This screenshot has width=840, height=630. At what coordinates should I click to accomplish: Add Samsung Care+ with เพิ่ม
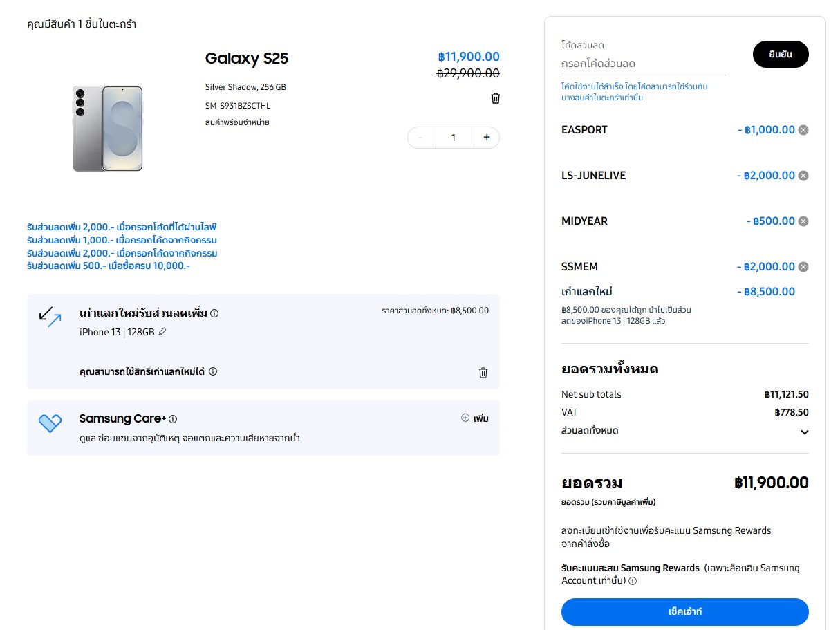tap(475, 418)
